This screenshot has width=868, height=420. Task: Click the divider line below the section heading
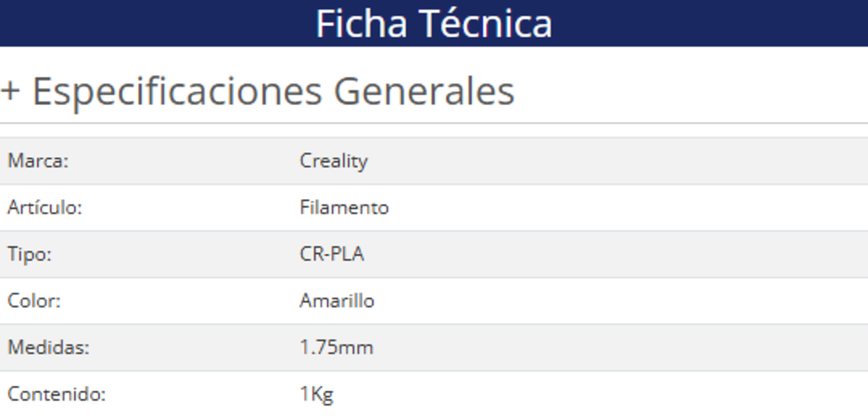[x=434, y=124]
